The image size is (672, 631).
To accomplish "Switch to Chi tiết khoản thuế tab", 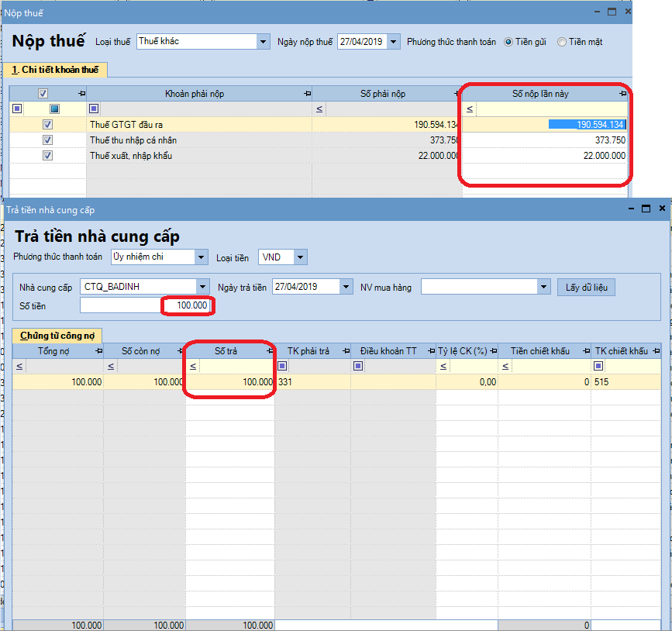I will pos(54,70).
